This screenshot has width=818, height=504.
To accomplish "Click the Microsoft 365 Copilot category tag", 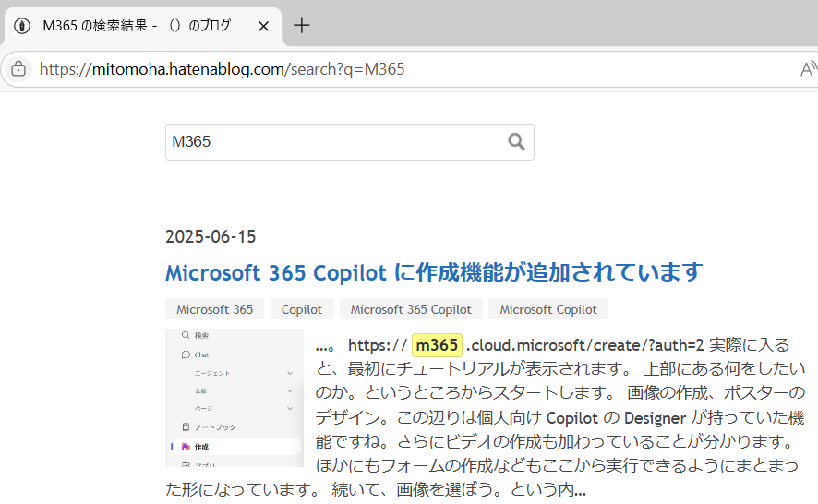I will (x=411, y=309).
